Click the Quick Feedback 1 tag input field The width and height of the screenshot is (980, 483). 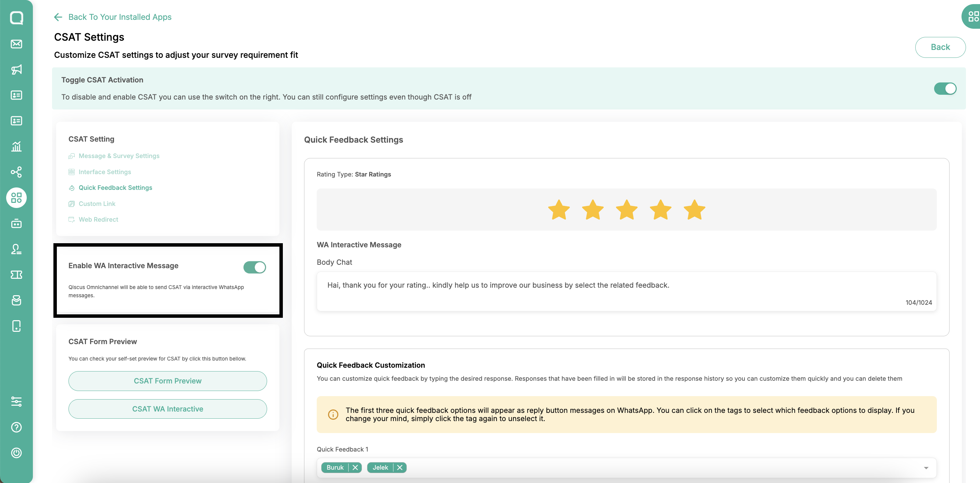click(626, 468)
